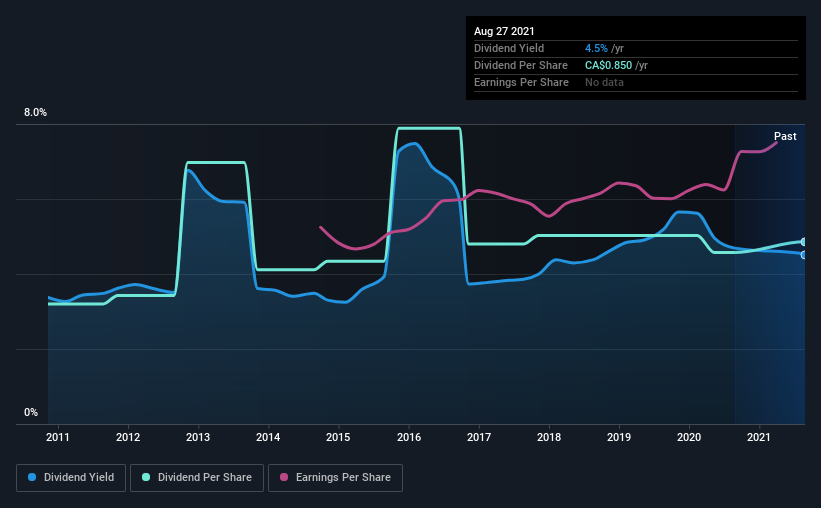Select the 2011 x-axis year label
Viewport: 821px width, 508px height.
click(58, 437)
